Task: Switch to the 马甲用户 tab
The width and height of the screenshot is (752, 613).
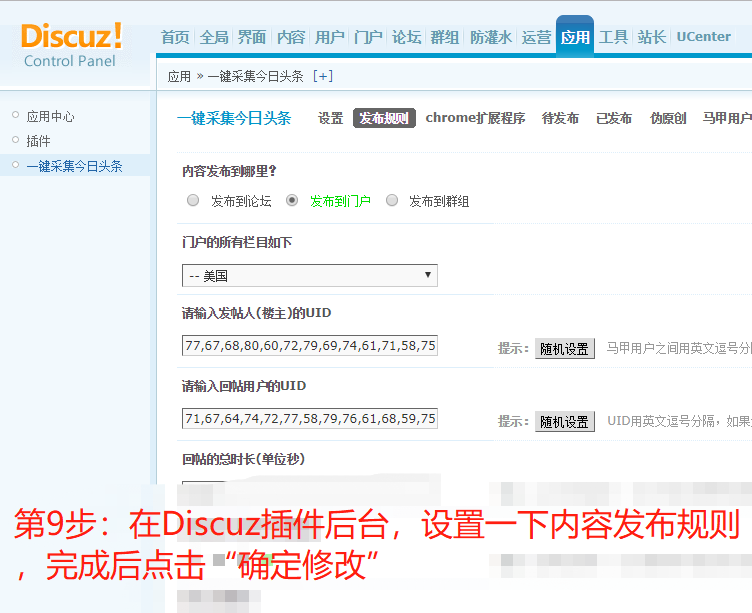Action: [x=727, y=118]
